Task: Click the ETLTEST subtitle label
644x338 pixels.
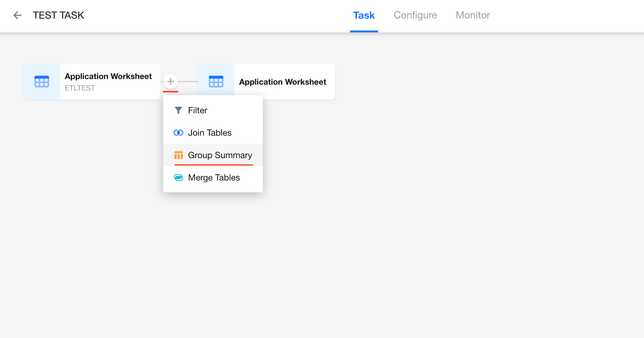Action: click(x=80, y=88)
